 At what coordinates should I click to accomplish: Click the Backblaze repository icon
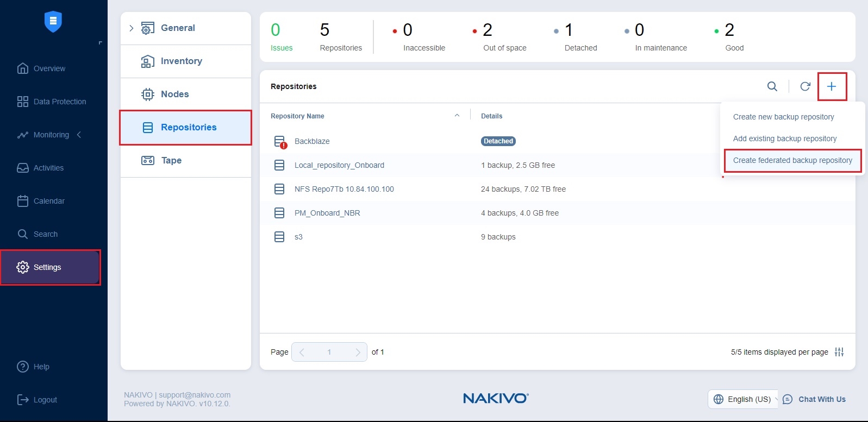(280, 142)
